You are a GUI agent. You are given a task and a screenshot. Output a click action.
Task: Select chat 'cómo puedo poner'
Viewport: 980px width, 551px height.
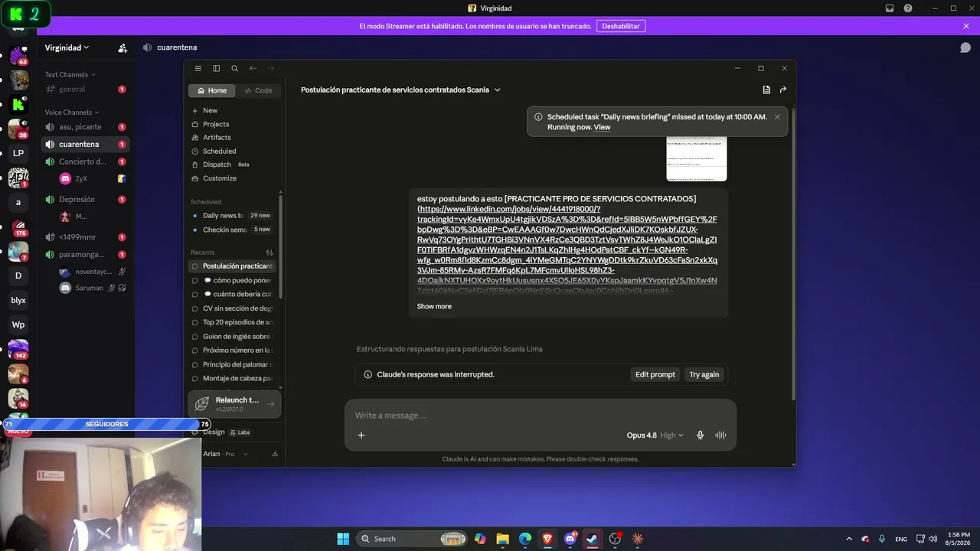pos(232,280)
